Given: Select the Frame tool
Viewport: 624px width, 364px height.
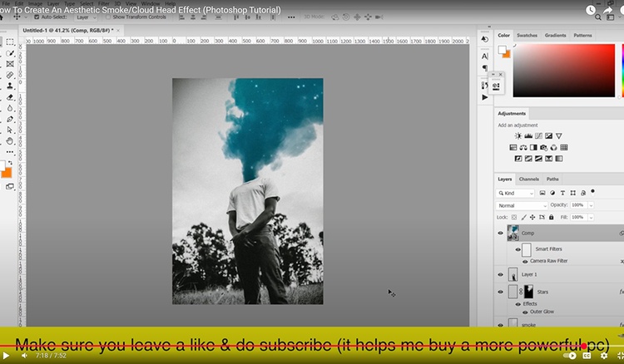Looking at the screenshot, I should (10, 64).
